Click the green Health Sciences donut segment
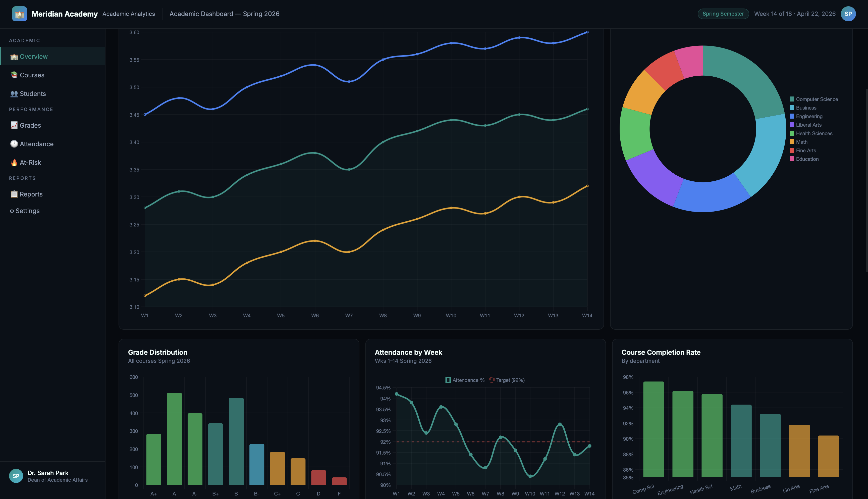This screenshot has width=868, height=499. (x=636, y=134)
